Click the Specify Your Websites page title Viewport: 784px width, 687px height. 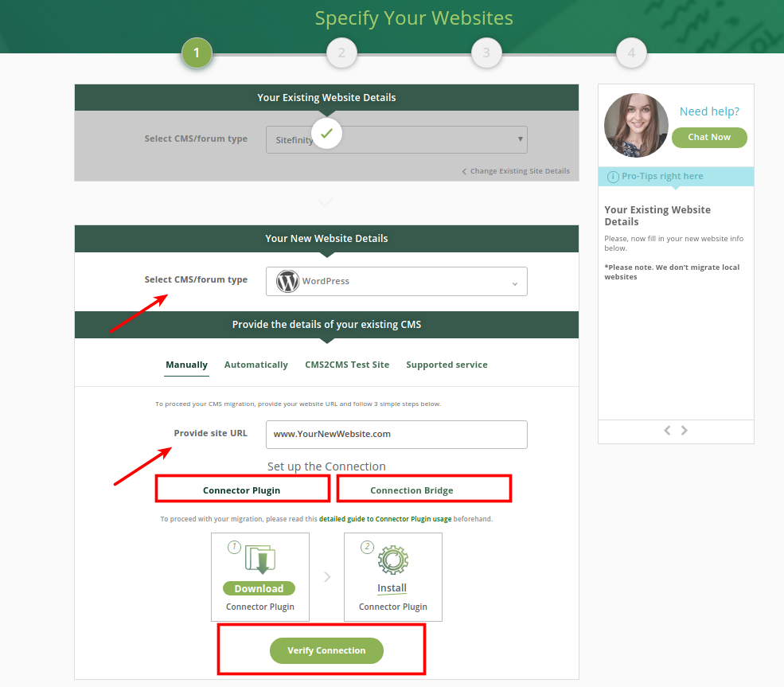tap(414, 18)
